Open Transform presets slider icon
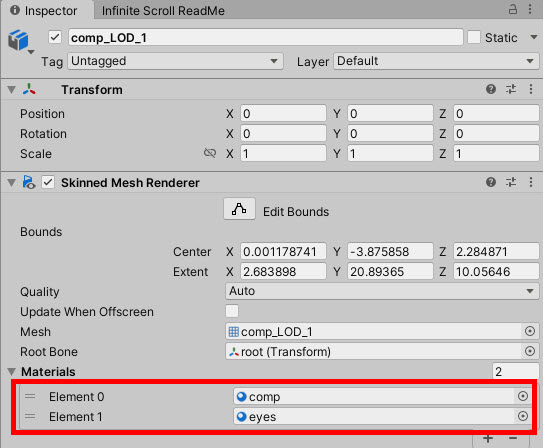 click(x=511, y=89)
